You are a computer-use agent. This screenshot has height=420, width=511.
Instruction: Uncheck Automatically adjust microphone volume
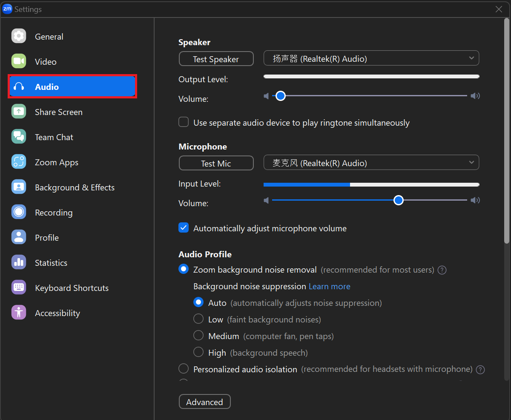point(184,228)
